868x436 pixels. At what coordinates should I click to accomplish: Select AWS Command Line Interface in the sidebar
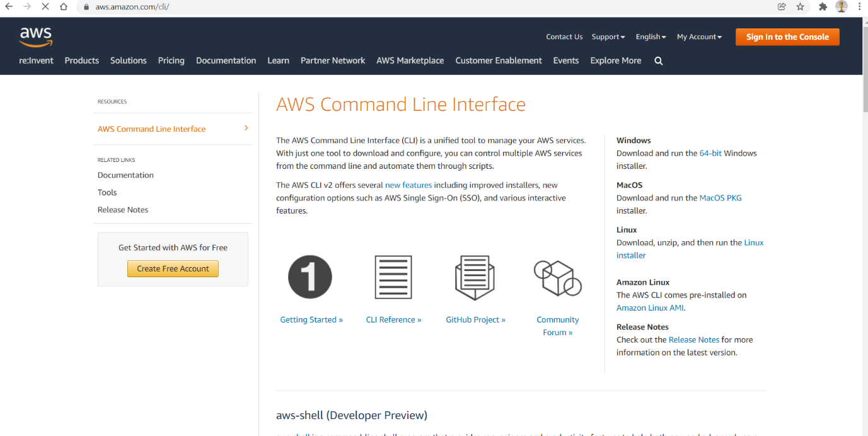pyautogui.click(x=152, y=129)
